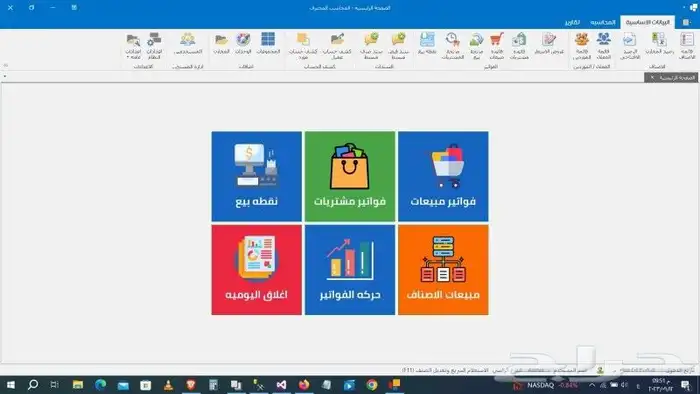The width and height of the screenshot is (700, 394).
Task: Click the نقطة بيع ribbon icon
Action: (427, 44)
